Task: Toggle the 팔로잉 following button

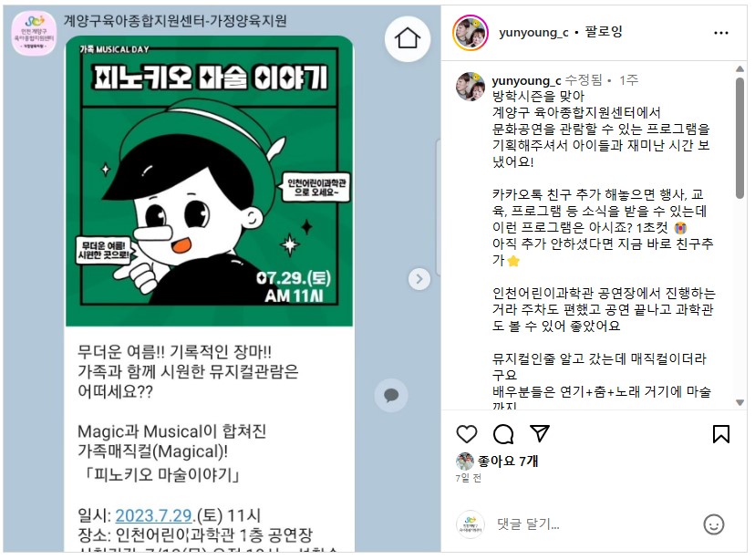Action: [604, 32]
